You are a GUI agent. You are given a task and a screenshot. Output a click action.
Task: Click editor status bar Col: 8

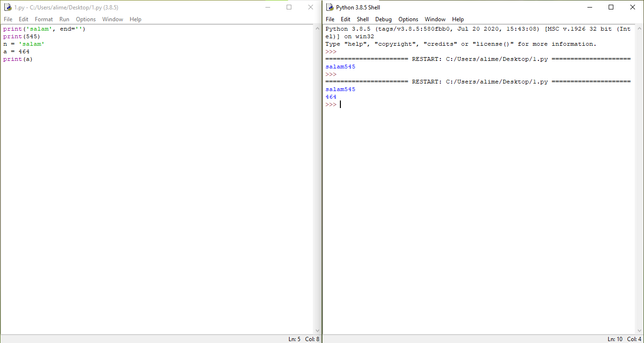pyautogui.click(x=312, y=339)
